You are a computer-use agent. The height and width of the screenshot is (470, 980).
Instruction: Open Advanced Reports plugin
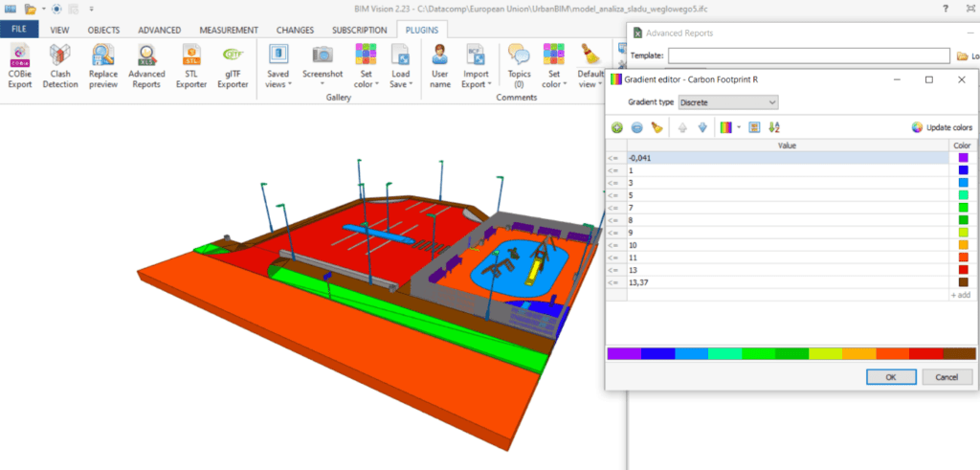point(146,65)
